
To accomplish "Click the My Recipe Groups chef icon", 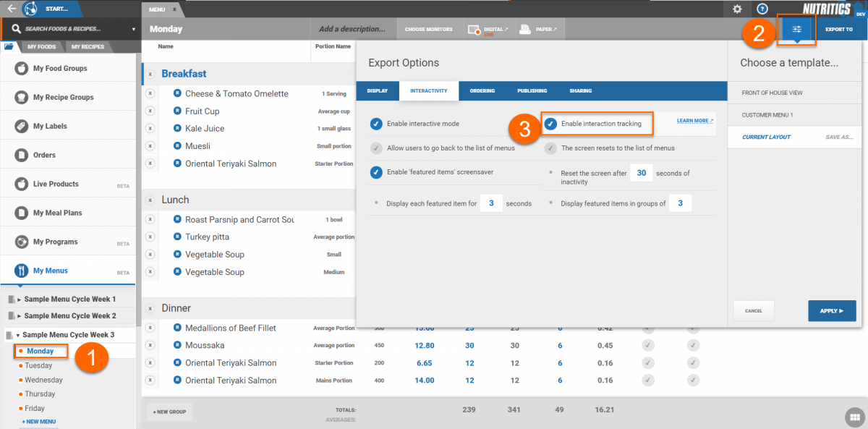I will (22, 97).
